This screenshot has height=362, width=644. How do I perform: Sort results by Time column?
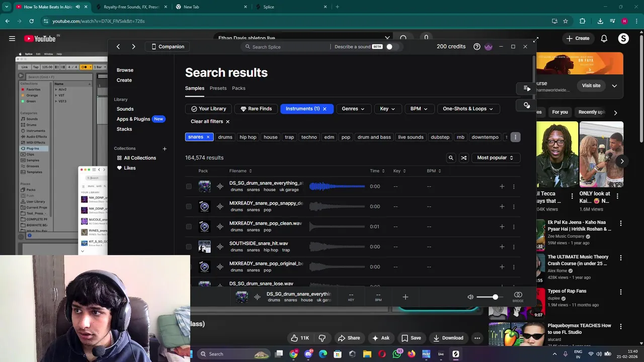coord(377,171)
